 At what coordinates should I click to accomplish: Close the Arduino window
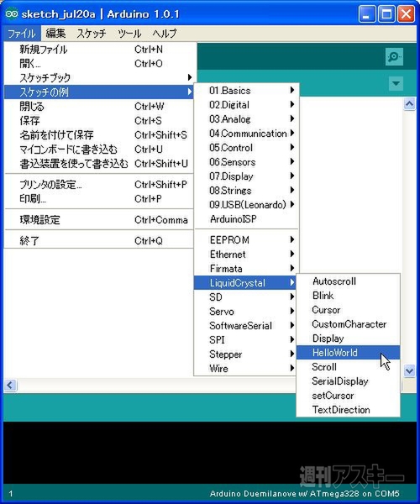[407, 14]
